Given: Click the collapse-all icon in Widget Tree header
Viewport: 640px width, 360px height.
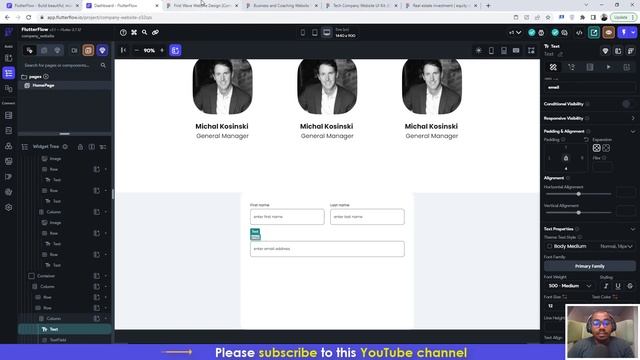Looking at the screenshot, I should click(103, 147).
